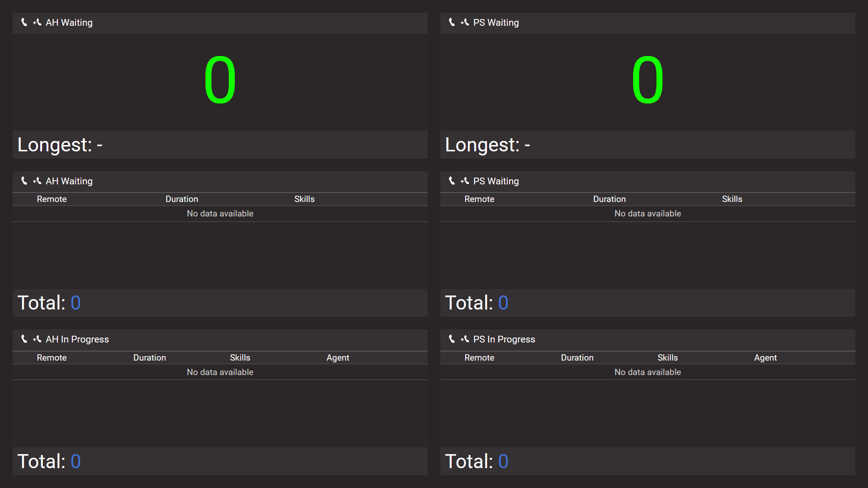This screenshot has width=868, height=488.
Task: Click incoming-call icon in PS In Progress header
Action: 465,339
